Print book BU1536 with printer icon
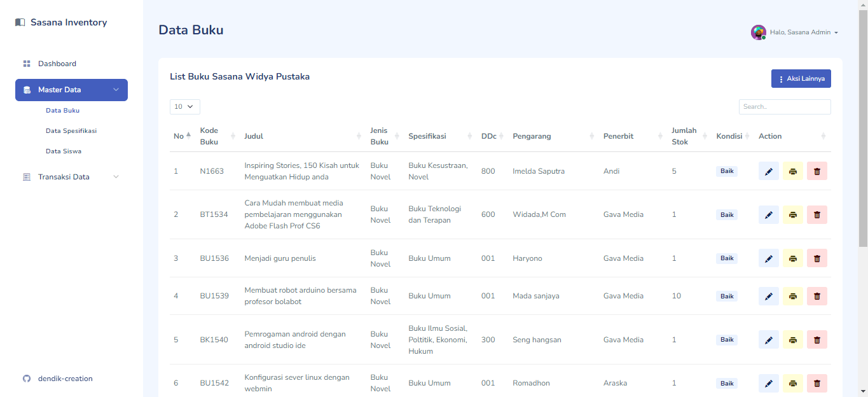This screenshot has height=397, width=868. point(793,258)
